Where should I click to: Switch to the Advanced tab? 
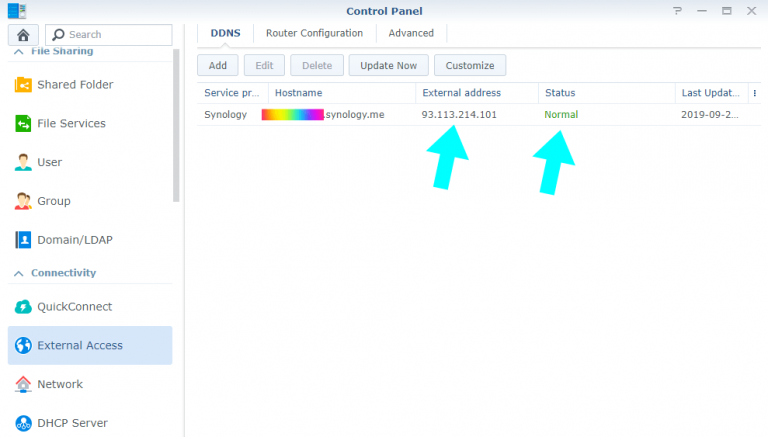click(411, 33)
